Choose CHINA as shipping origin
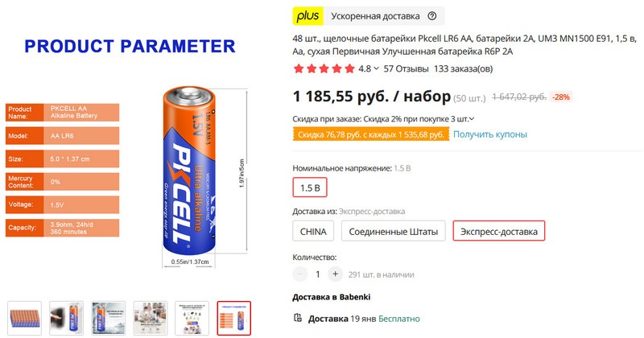 coord(313,231)
